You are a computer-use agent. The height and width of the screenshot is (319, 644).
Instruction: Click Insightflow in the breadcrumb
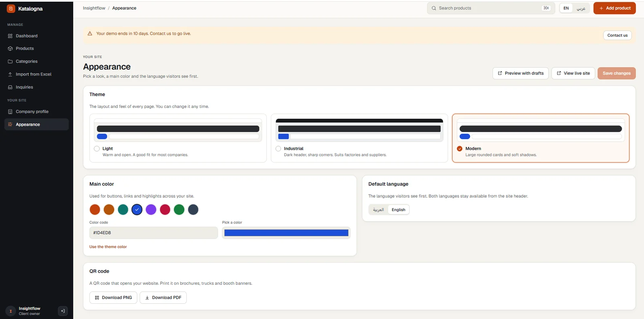coord(94,8)
